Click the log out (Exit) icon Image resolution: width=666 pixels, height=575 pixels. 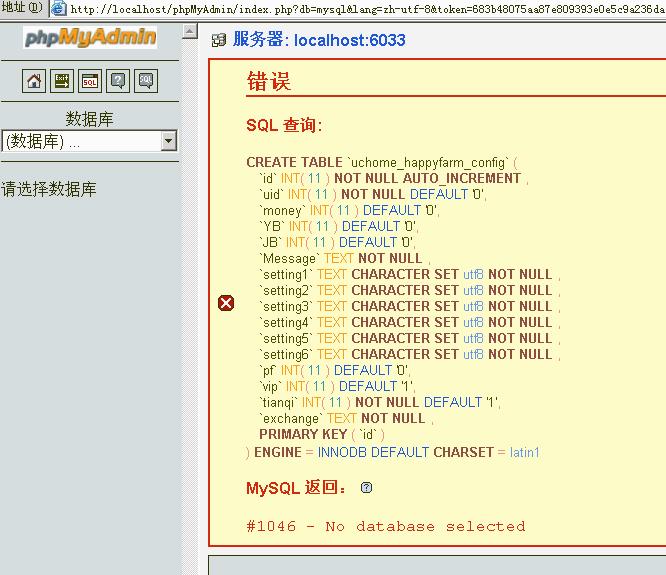point(62,81)
